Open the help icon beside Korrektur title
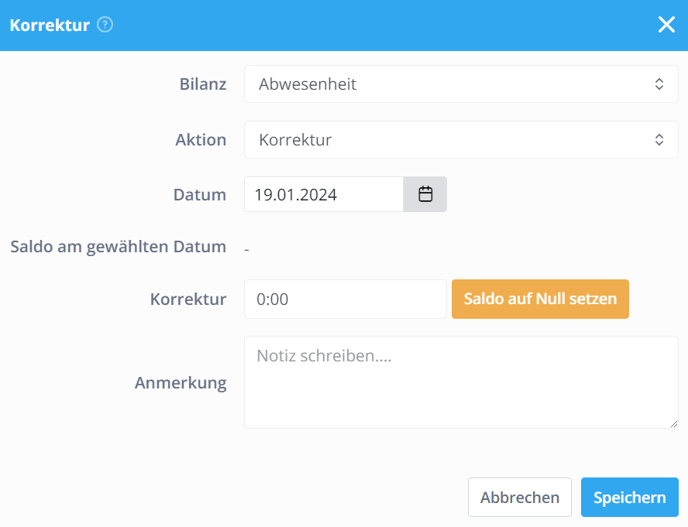 (x=105, y=25)
